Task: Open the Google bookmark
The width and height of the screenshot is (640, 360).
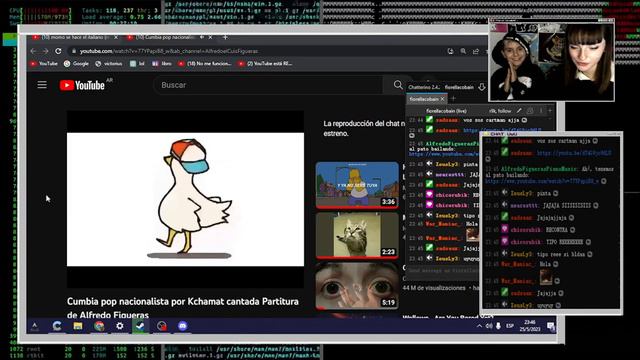Action: [x=76, y=64]
